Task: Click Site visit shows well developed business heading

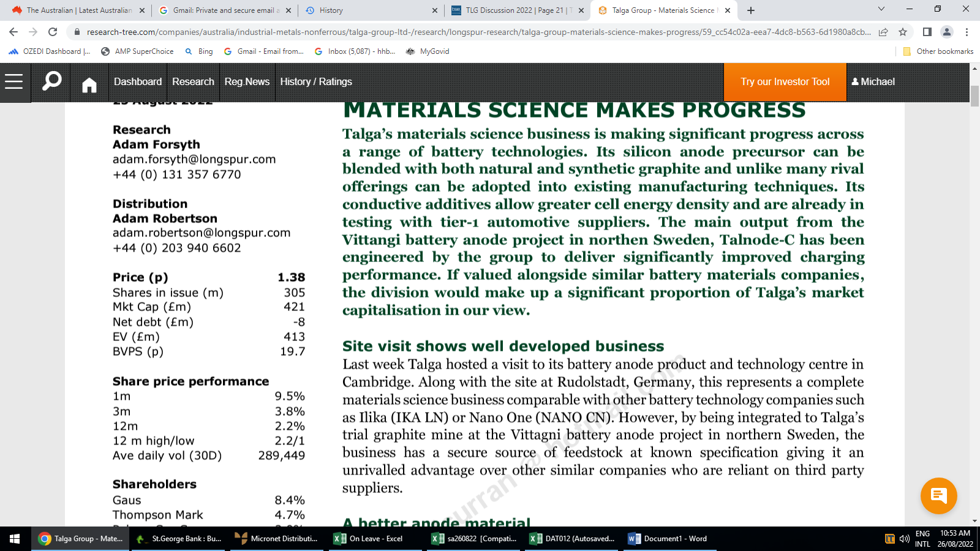Action: (x=503, y=347)
